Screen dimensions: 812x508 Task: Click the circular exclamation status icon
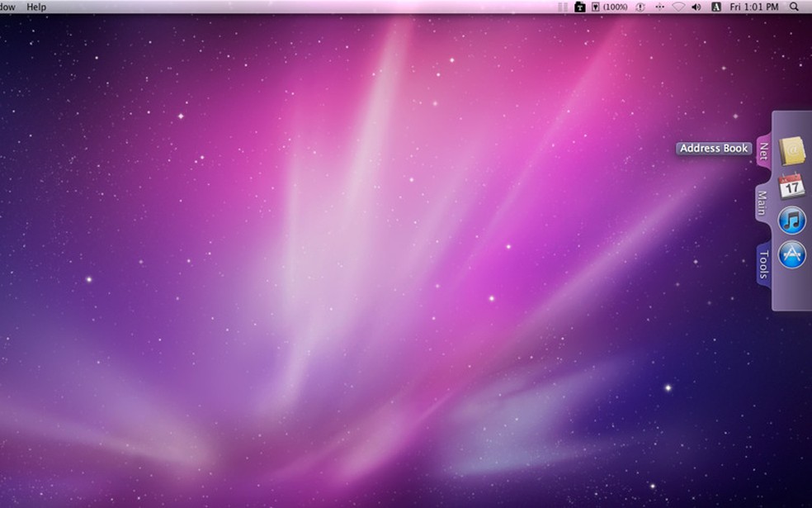pyautogui.click(x=640, y=7)
